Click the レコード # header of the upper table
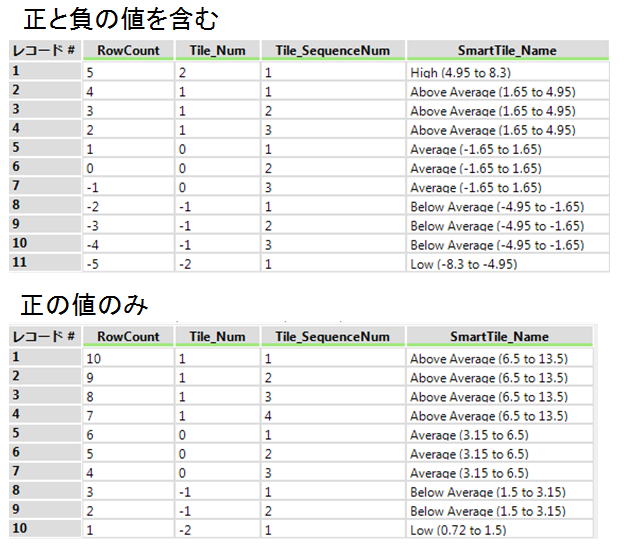The height and width of the screenshot is (549, 630). [x=45, y=50]
